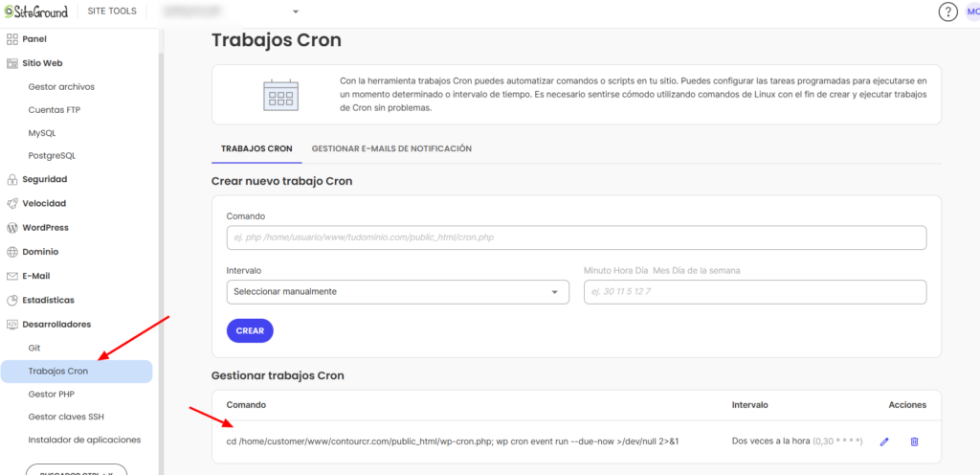Open the Dominio section in the sidebar
The image size is (980, 475).
(x=40, y=252)
